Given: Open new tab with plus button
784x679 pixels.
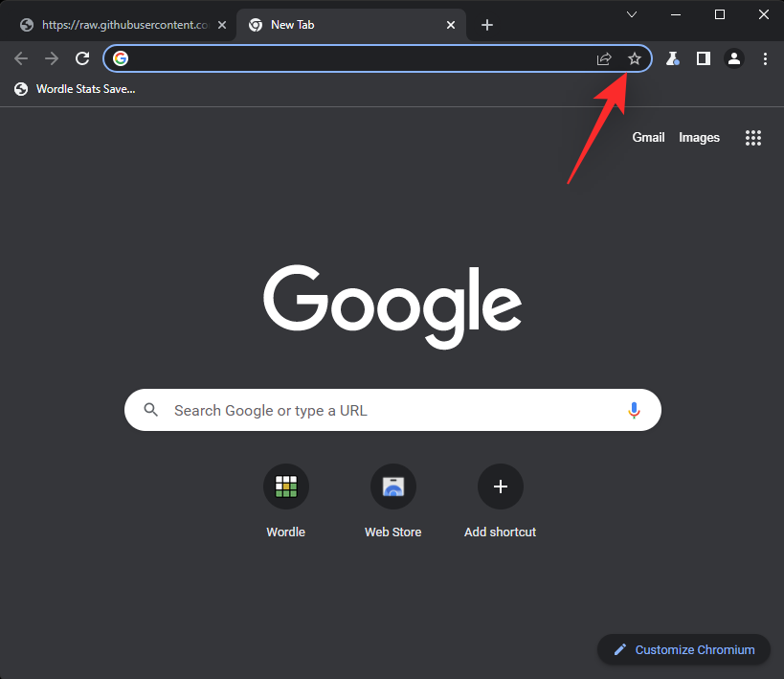Looking at the screenshot, I should tap(487, 25).
